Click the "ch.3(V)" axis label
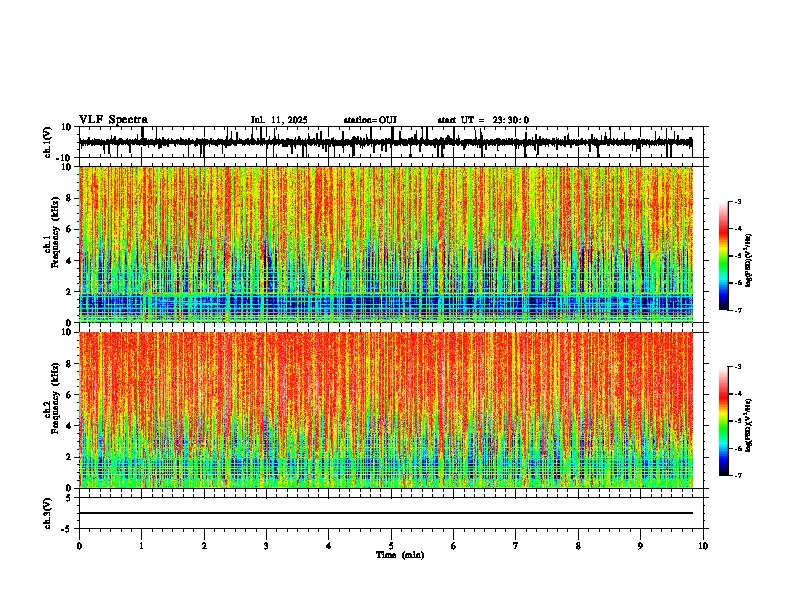The width and height of the screenshot is (792, 612). tap(48, 513)
